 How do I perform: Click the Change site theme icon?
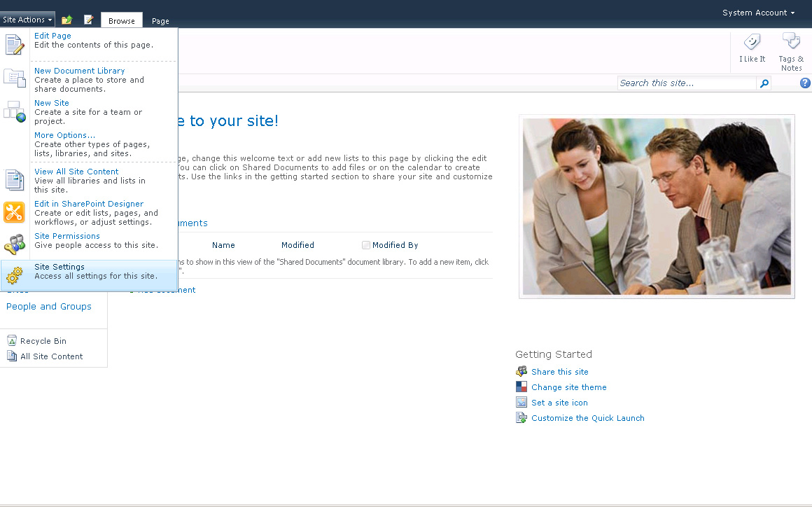pyautogui.click(x=521, y=387)
